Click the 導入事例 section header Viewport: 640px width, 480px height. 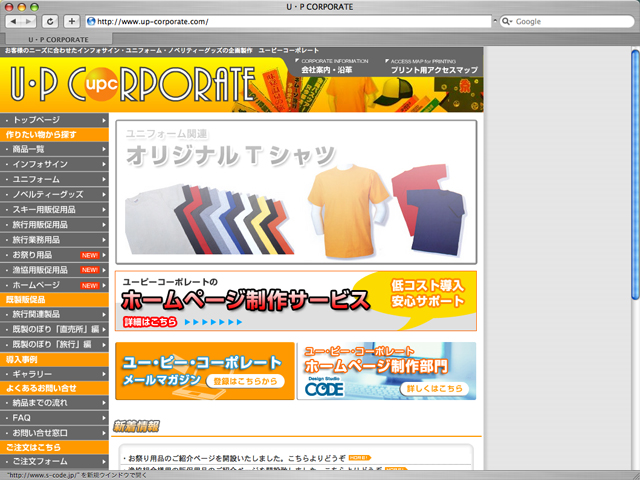(x=54, y=360)
